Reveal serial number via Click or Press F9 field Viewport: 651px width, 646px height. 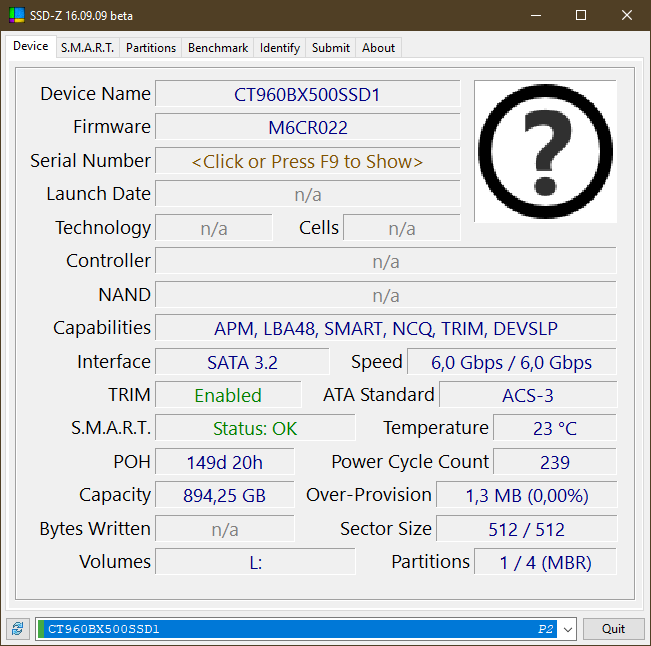pyautogui.click(x=307, y=161)
